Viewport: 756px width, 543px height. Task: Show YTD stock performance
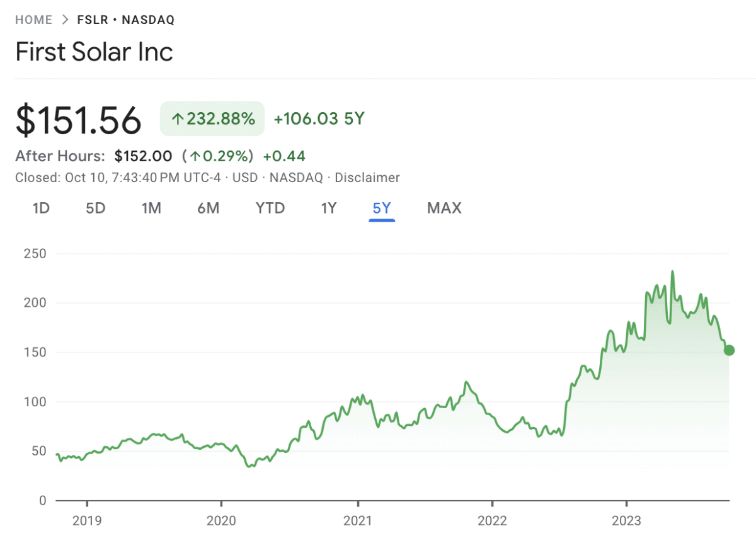click(270, 208)
